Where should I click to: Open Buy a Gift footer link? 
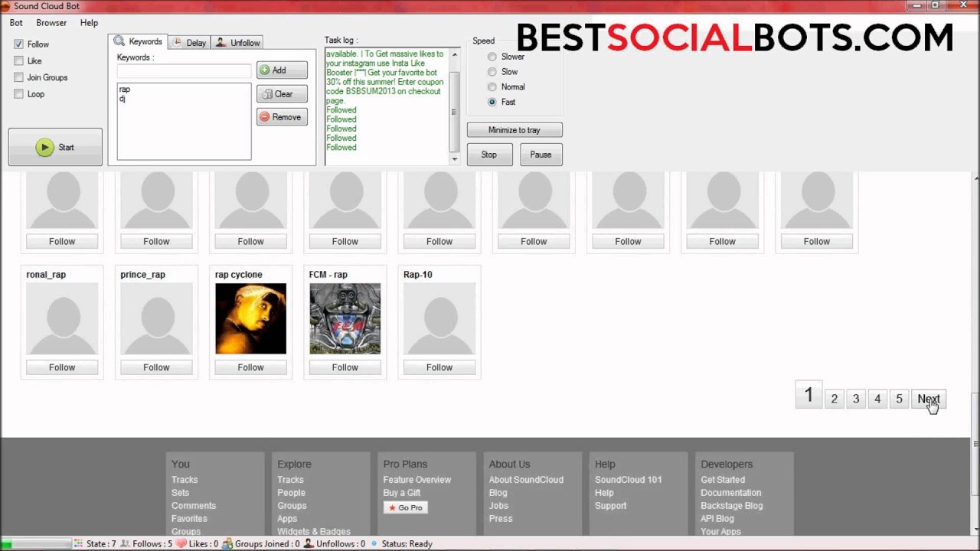coord(402,493)
